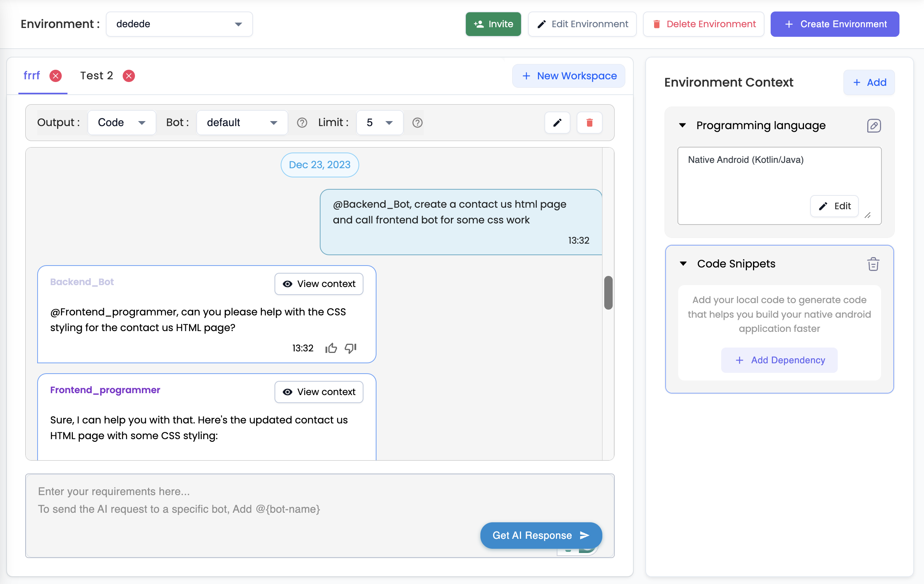Collapse the Programming language section
This screenshot has height=584, width=924.
682,125
